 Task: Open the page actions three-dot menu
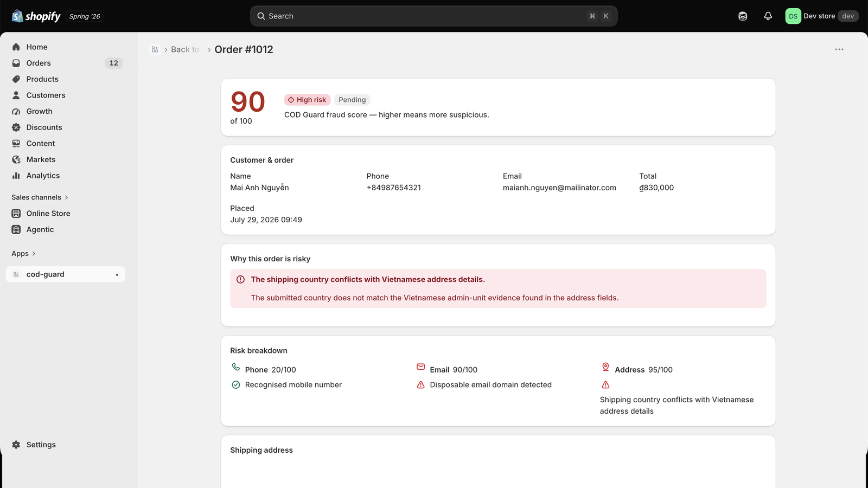click(839, 49)
